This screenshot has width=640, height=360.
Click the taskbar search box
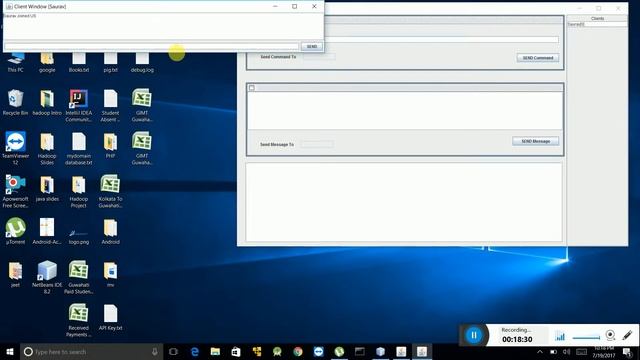click(x=91, y=351)
